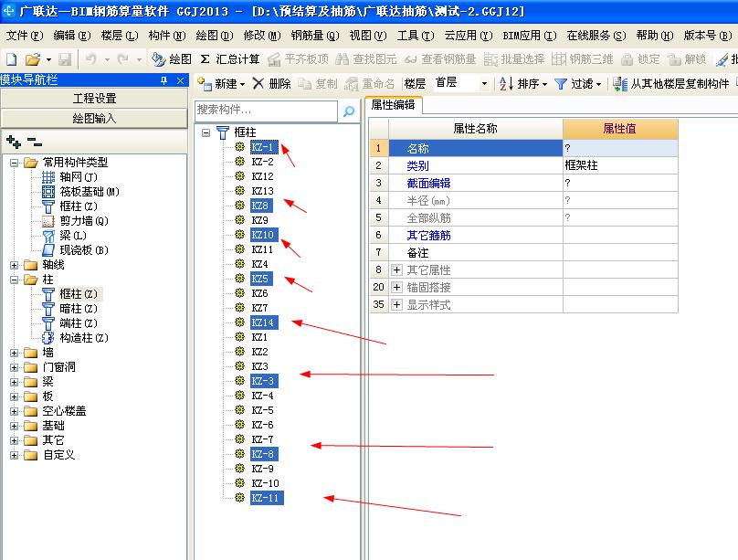Open the 钢筋量(Q) menu
Image resolution: width=738 pixels, height=560 pixels.
point(315,36)
